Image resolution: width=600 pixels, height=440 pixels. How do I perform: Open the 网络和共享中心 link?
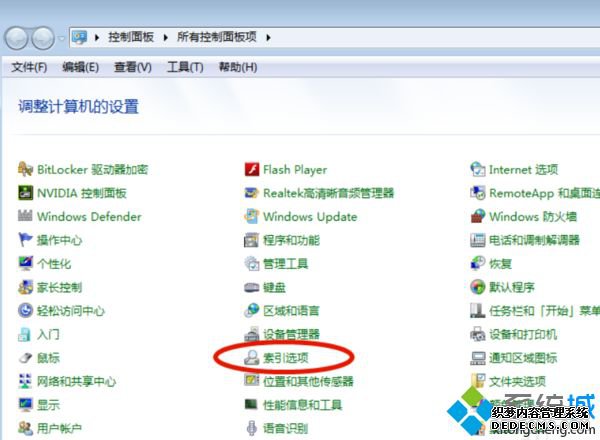click(76, 381)
